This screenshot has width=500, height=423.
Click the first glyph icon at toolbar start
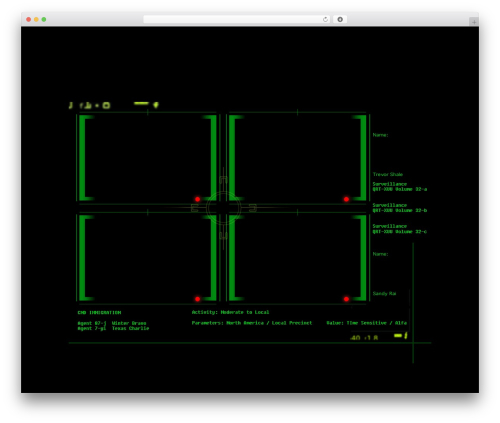pos(71,105)
